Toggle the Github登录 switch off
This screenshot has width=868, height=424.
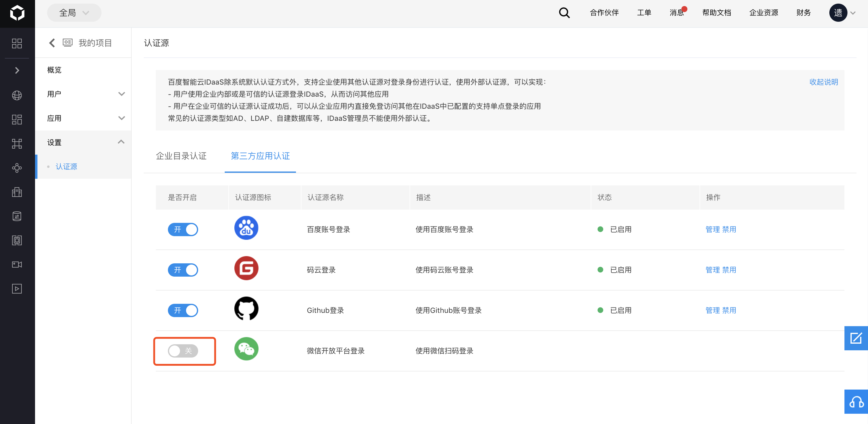tap(183, 310)
